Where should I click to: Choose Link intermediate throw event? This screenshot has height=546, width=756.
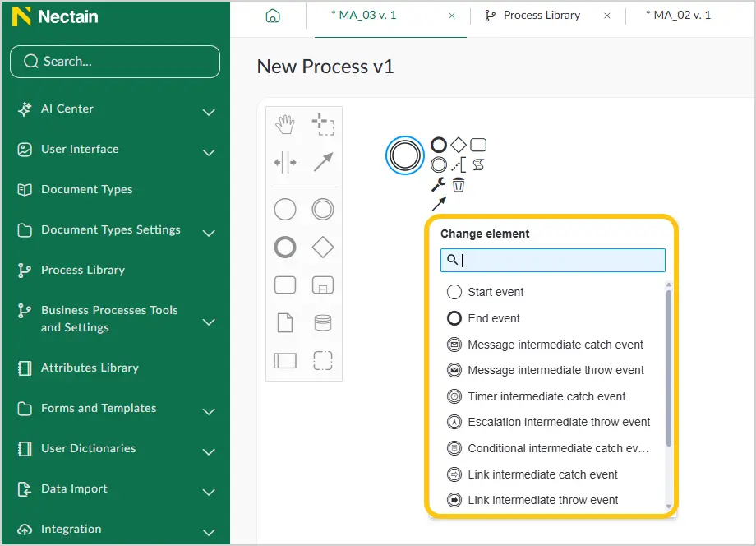(x=552, y=500)
